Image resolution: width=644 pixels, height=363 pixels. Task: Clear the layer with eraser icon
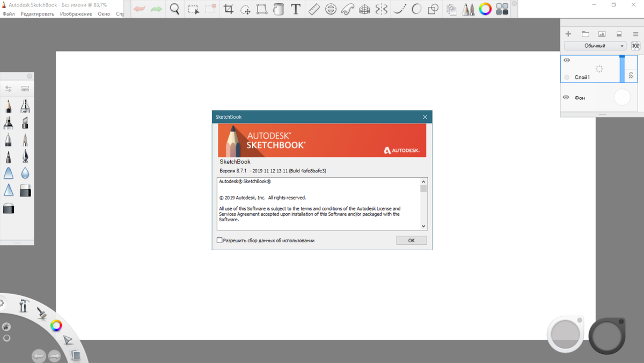[x=619, y=34]
